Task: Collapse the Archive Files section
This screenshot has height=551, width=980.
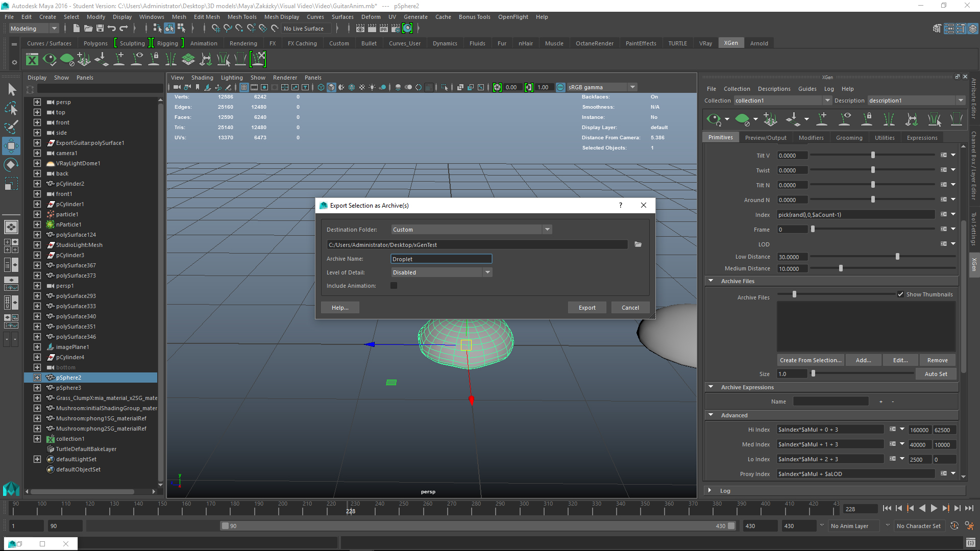Action: click(x=710, y=281)
